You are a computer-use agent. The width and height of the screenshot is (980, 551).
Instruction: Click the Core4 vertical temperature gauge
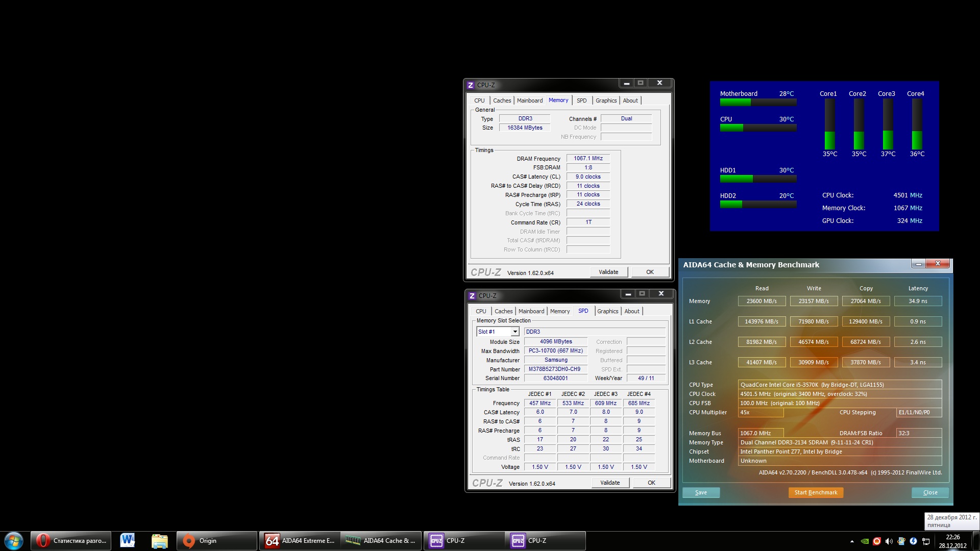pos(917,124)
